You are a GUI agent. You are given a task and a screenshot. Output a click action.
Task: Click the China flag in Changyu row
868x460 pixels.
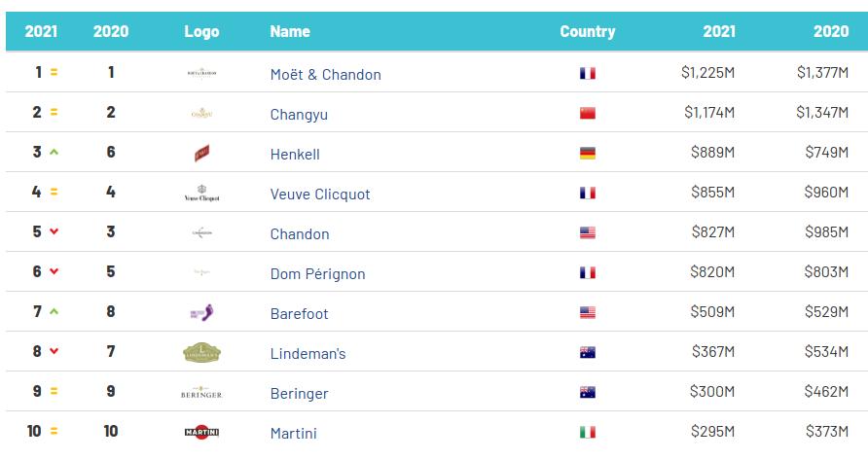tap(587, 114)
